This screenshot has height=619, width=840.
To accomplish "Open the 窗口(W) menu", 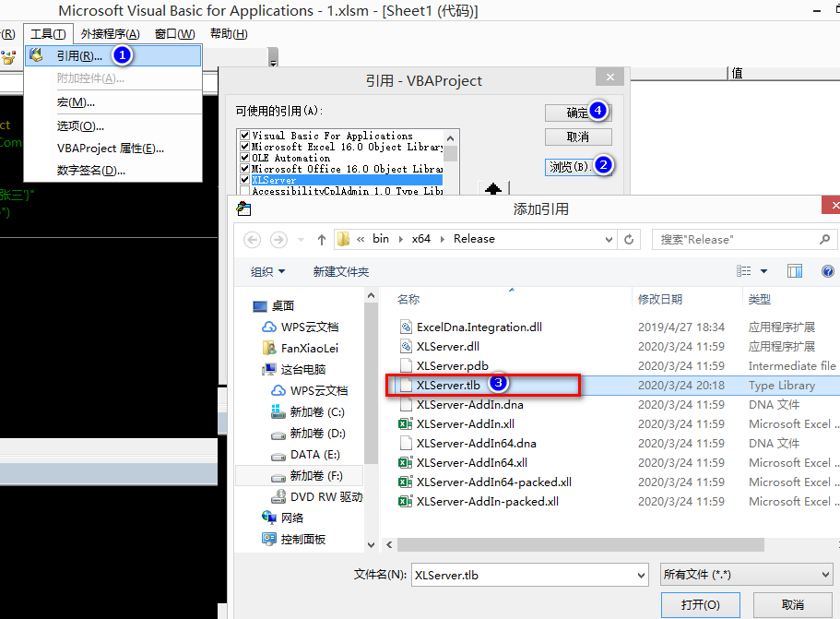I will [x=174, y=34].
